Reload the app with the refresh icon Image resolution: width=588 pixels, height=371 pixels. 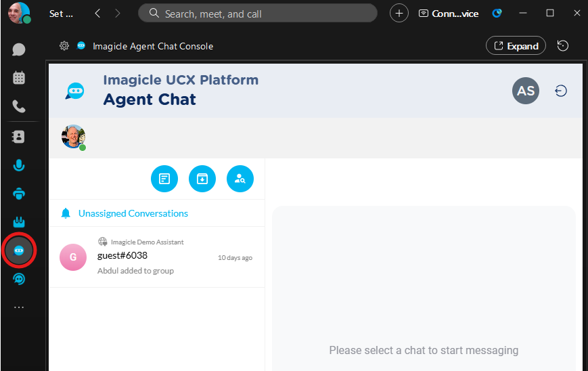tap(562, 46)
